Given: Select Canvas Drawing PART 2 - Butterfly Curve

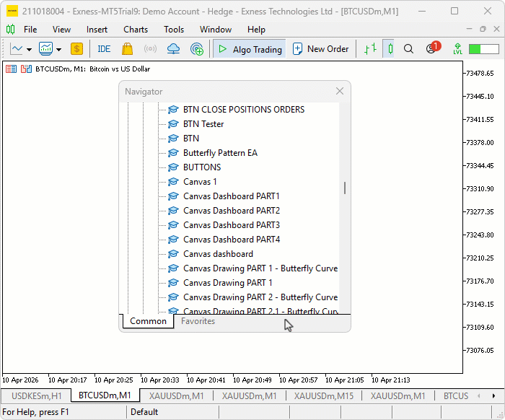Looking at the screenshot, I should [260, 297].
